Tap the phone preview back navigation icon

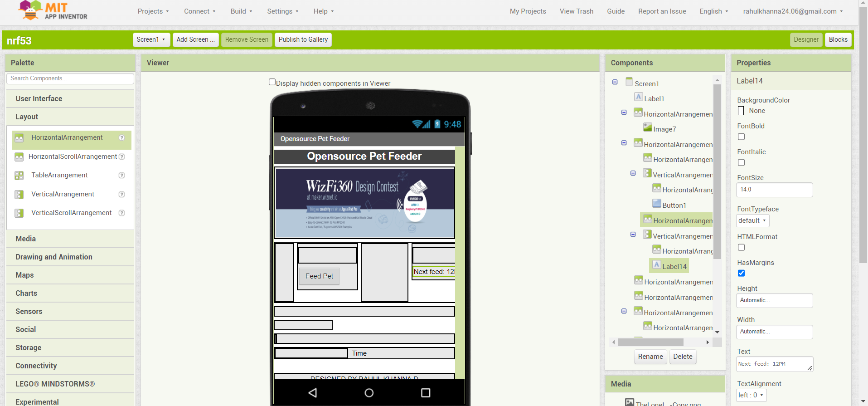point(313,393)
